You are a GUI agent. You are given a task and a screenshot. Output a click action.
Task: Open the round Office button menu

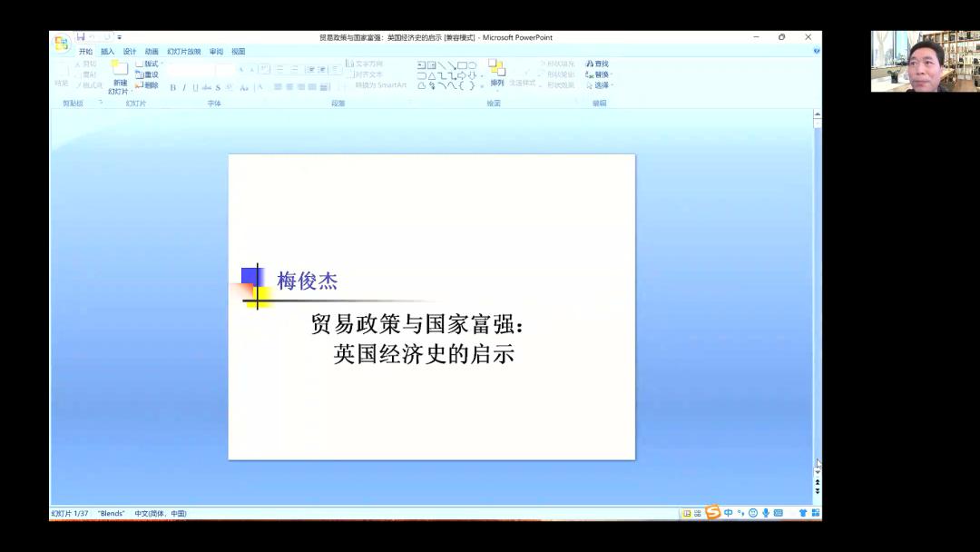(62, 44)
